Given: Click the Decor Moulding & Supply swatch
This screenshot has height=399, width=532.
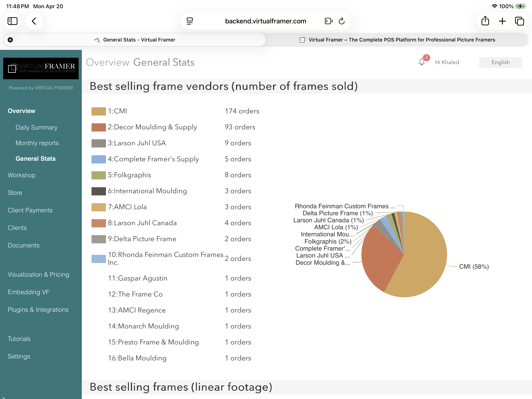Looking at the screenshot, I should [x=99, y=127].
